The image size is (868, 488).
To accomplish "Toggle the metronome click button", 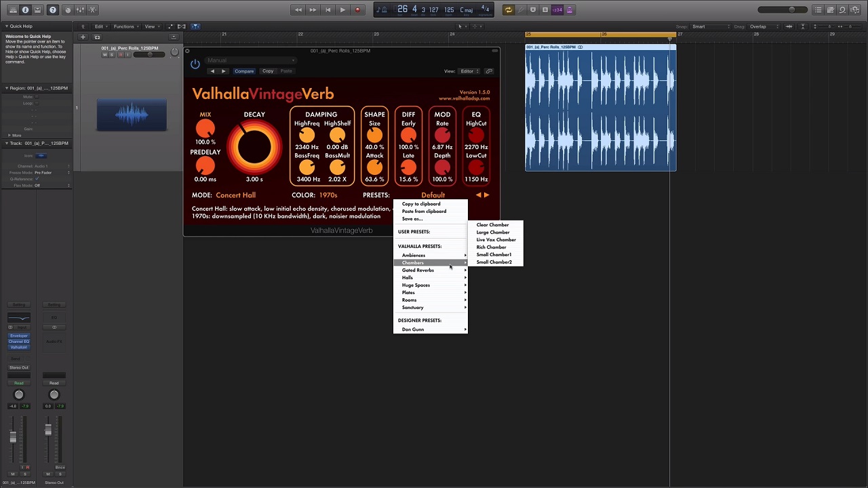I will point(570,10).
